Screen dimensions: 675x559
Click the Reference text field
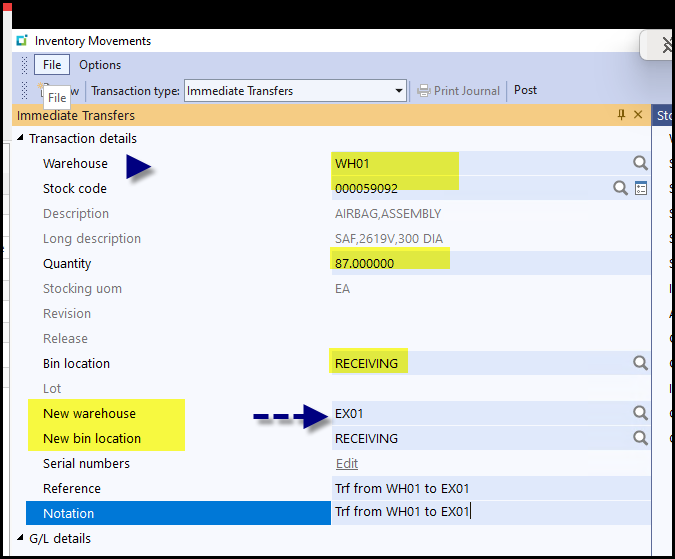click(480, 488)
